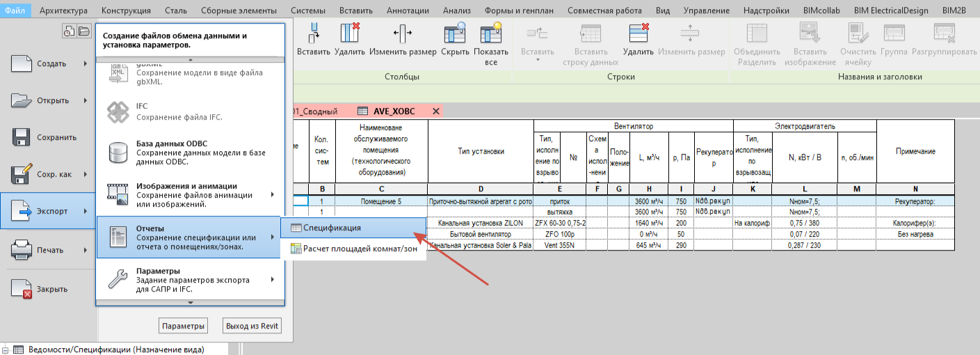
Task: Click the Печать printer icon
Action: 20,250
